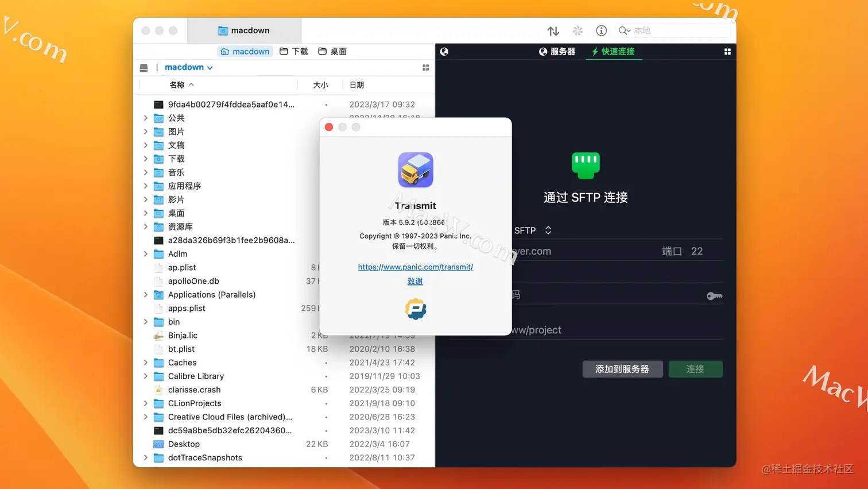Viewport: 868px width, 489px height.
Task: Click the dotTraceSnapshots folder icon
Action: 159,457
